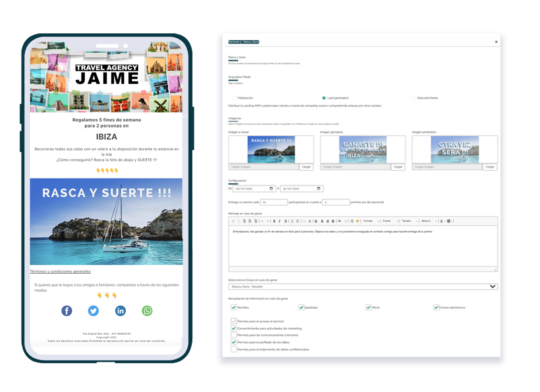This screenshot has height=392, width=540.
Task: Close the Rasca y Gana dialog
Action: (496, 42)
